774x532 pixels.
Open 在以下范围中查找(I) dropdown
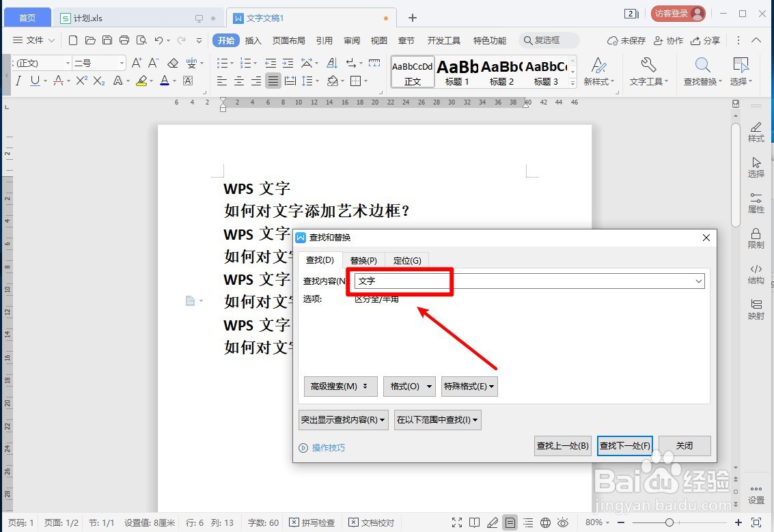point(437,420)
